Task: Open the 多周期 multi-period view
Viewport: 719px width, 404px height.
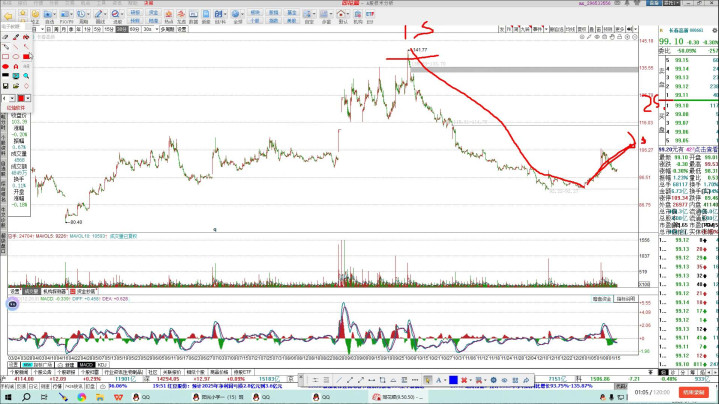Action: coord(168,30)
